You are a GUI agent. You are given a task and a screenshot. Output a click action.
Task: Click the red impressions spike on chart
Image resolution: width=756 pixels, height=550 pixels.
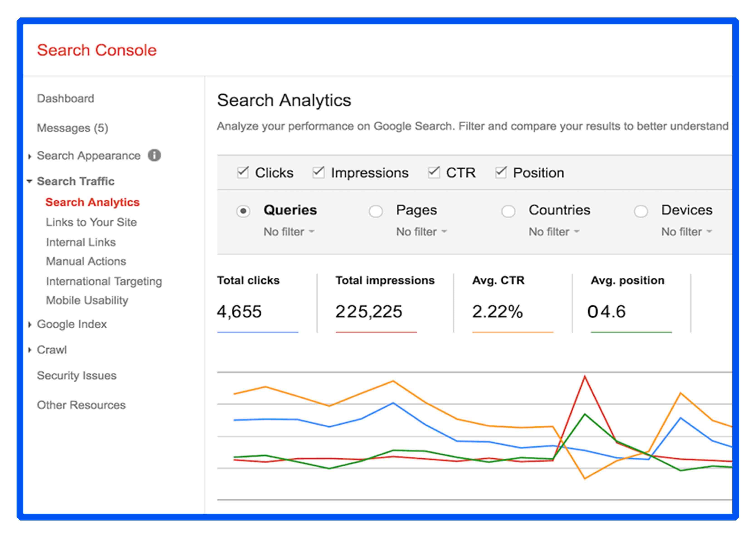585,377
